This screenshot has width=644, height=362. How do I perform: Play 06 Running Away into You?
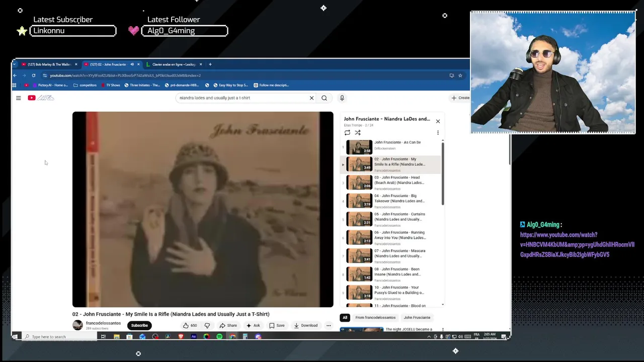[x=391, y=237]
